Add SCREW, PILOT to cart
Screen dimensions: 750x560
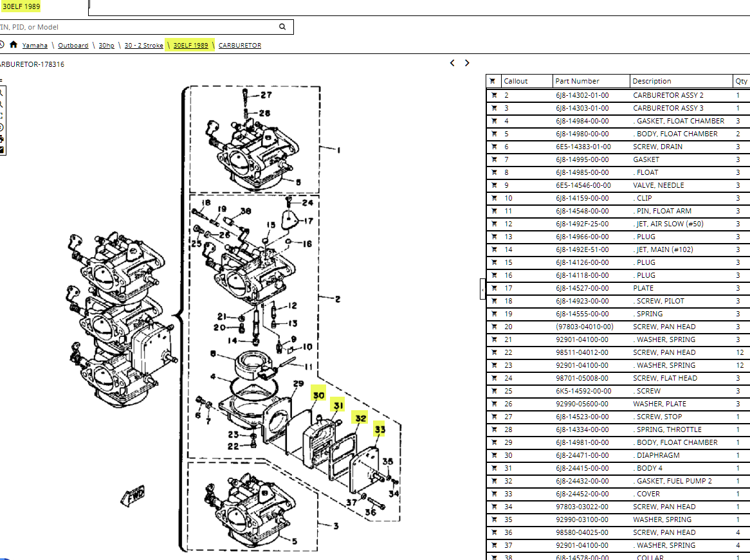coord(493,301)
